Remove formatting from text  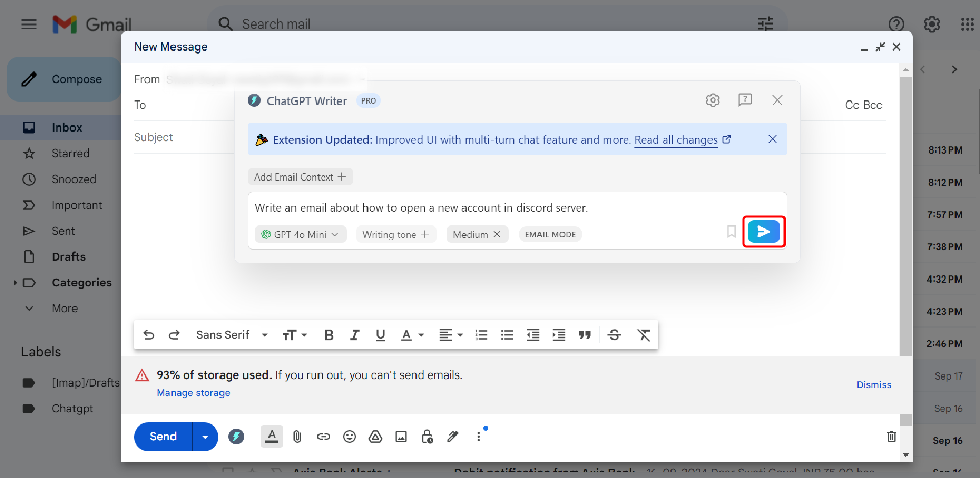coord(644,335)
